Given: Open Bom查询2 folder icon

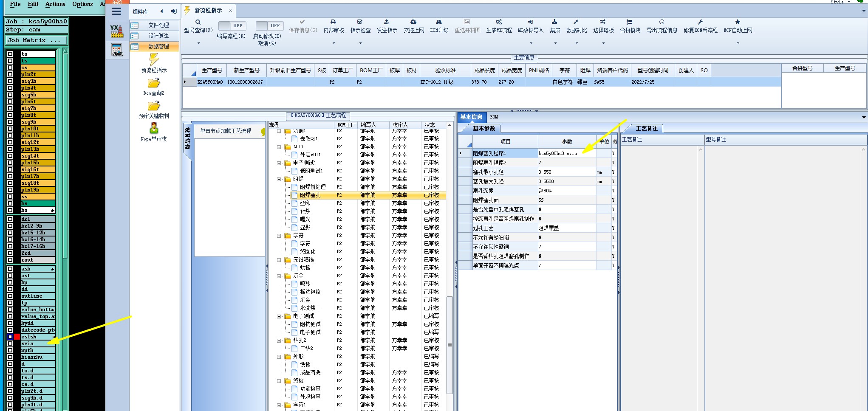Looking at the screenshot, I should (x=154, y=87).
